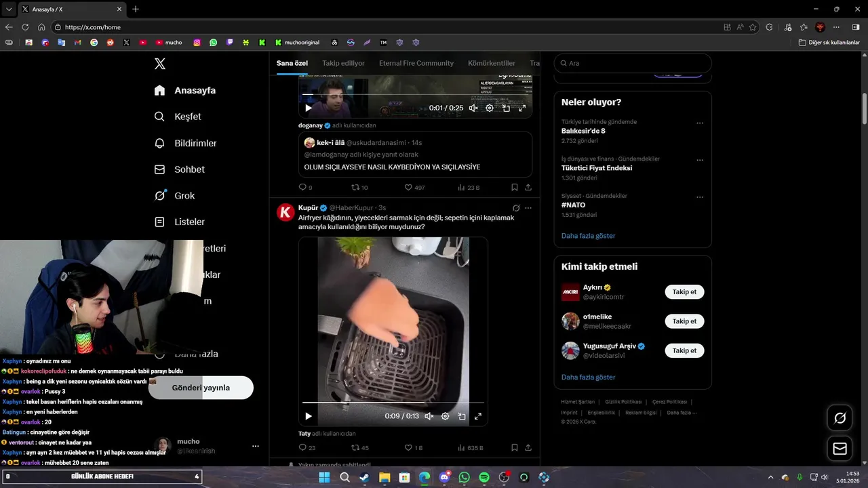
Task: Follow Aykırı with Takip et
Action: pyautogui.click(x=684, y=292)
